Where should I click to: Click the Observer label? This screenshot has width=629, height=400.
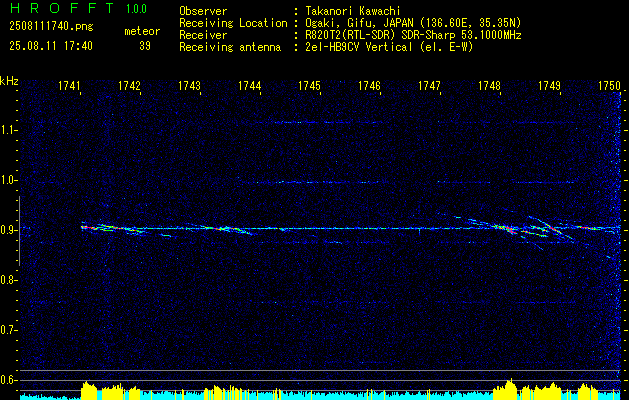click(203, 11)
